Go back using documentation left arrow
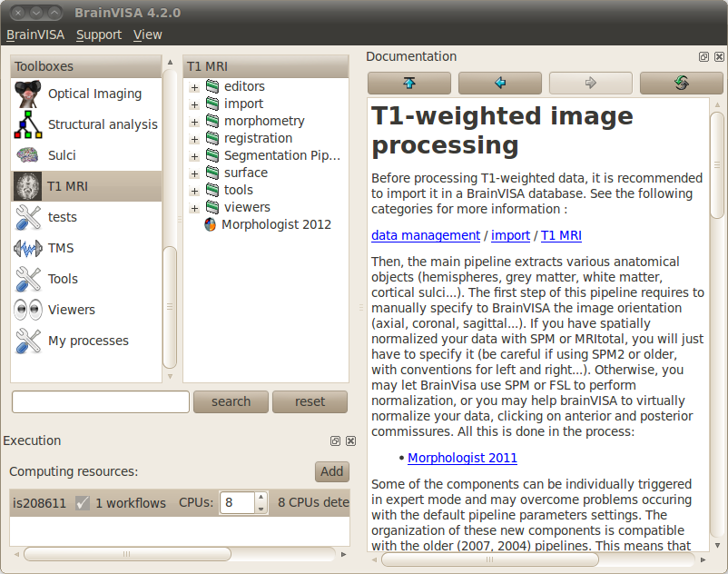This screenshot has height=574, width=728. pyautogui.click(x=499, y=84)
